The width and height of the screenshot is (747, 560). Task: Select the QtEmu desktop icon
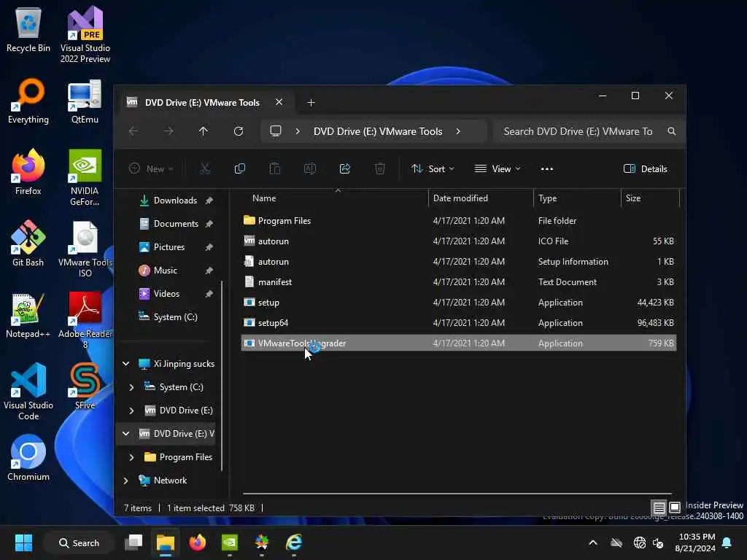pyautogui.click(x=85, y=101)
